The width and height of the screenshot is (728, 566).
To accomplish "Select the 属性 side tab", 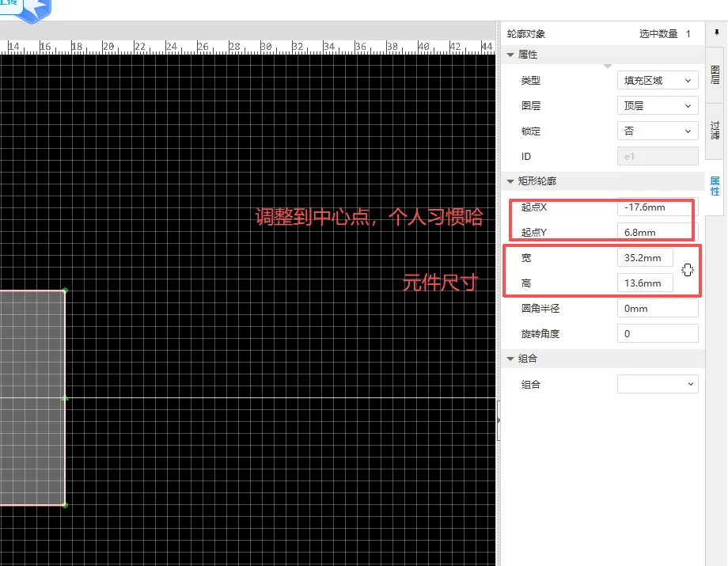I will (715, 187).
